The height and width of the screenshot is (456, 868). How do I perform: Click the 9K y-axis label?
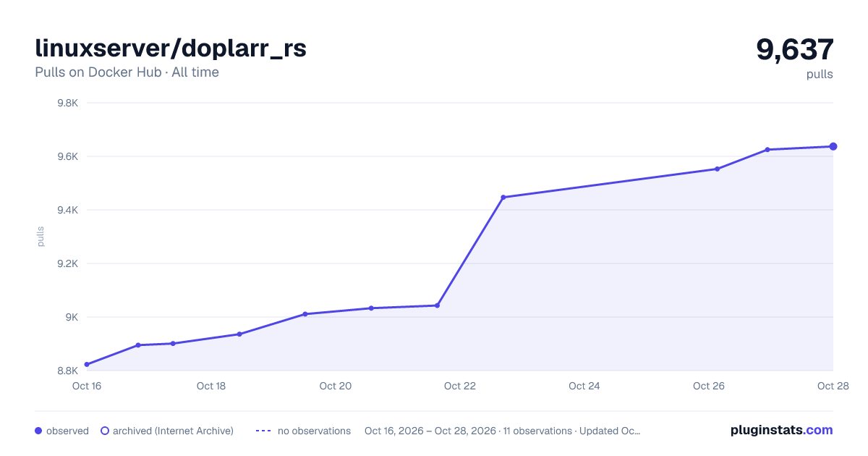pyautogui.click(x=71, y=317)
